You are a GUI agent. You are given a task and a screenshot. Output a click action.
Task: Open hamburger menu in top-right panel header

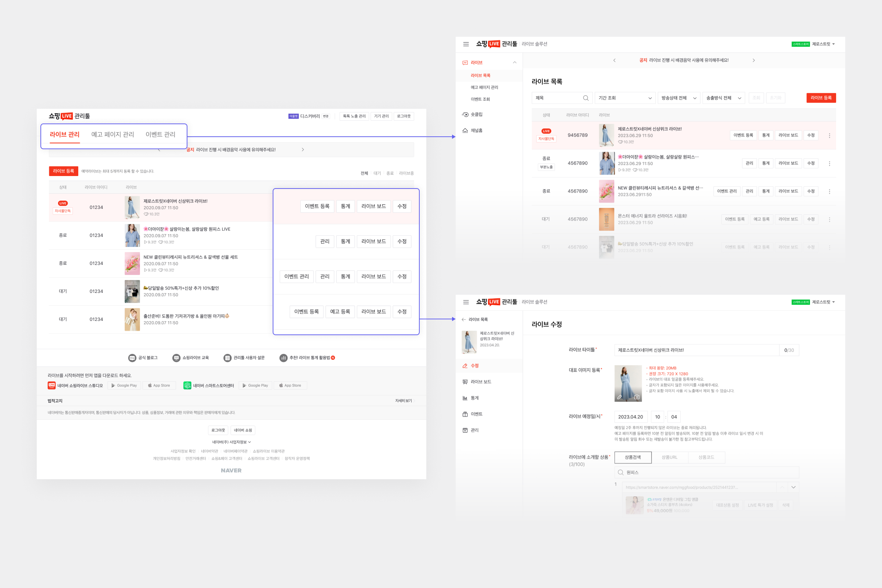[466, 44]
